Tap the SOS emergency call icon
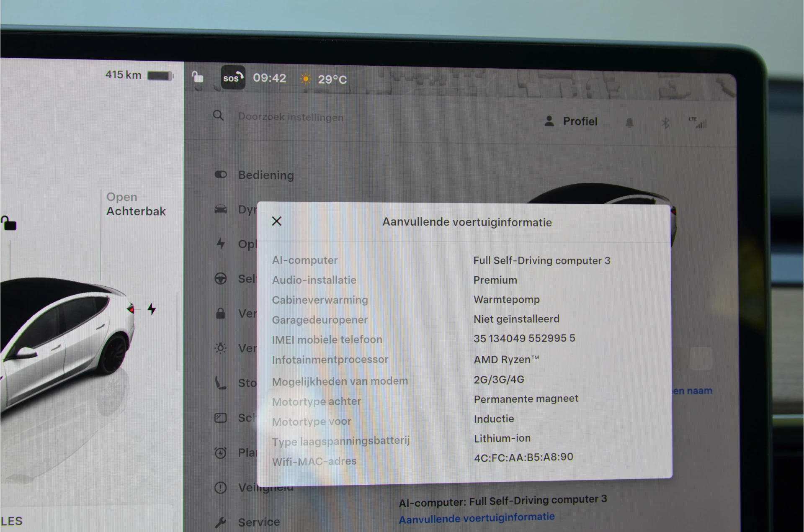The image size is (804, 532). tap(233, 77)
